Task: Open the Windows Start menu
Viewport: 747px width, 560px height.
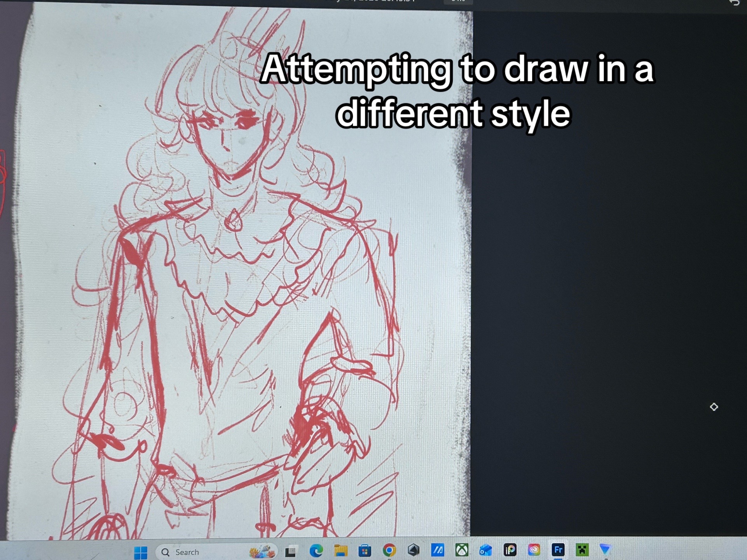Action: pos(141,552)
